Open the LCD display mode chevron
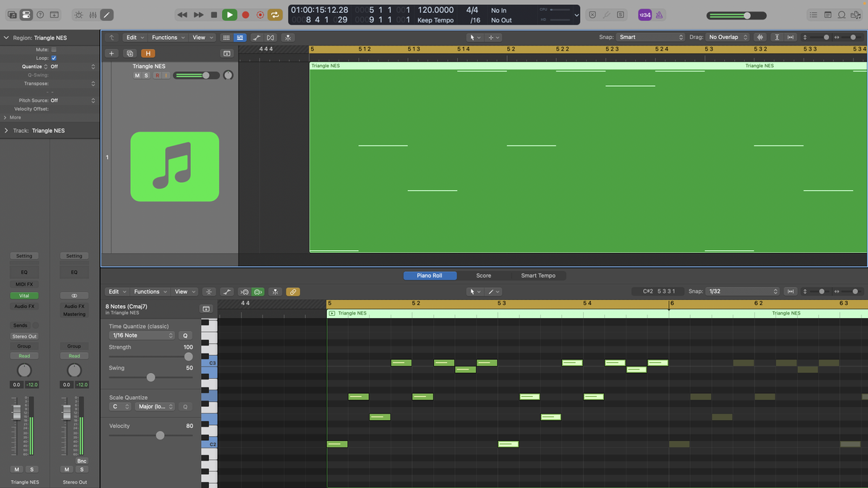Screen dimensions: 868x488 576,15
